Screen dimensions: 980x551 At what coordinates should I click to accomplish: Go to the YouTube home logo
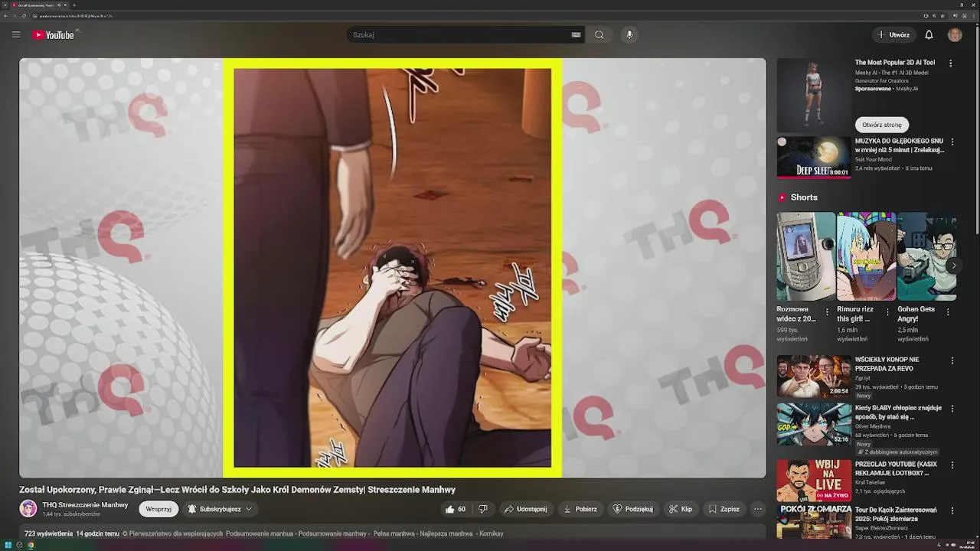[54, 34]
